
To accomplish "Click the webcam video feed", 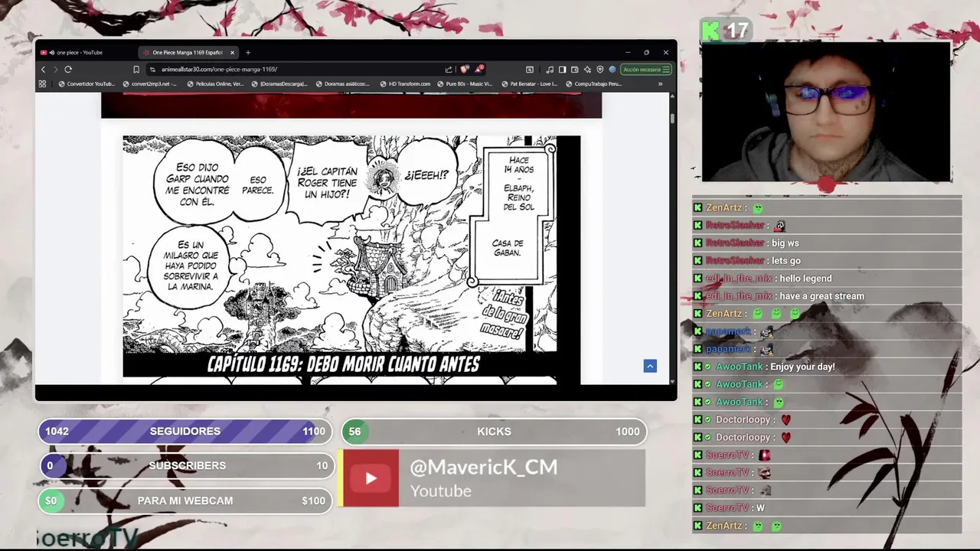I will tap(826, 112).
